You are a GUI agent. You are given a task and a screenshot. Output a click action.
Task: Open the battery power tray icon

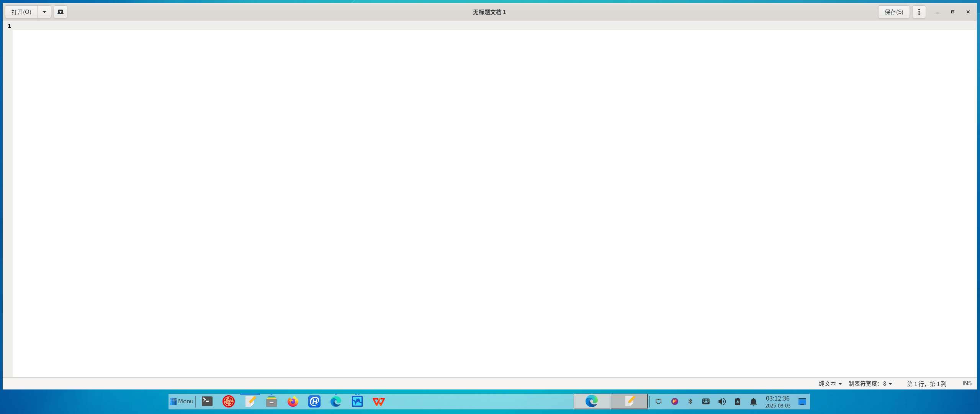coord(738,401)
